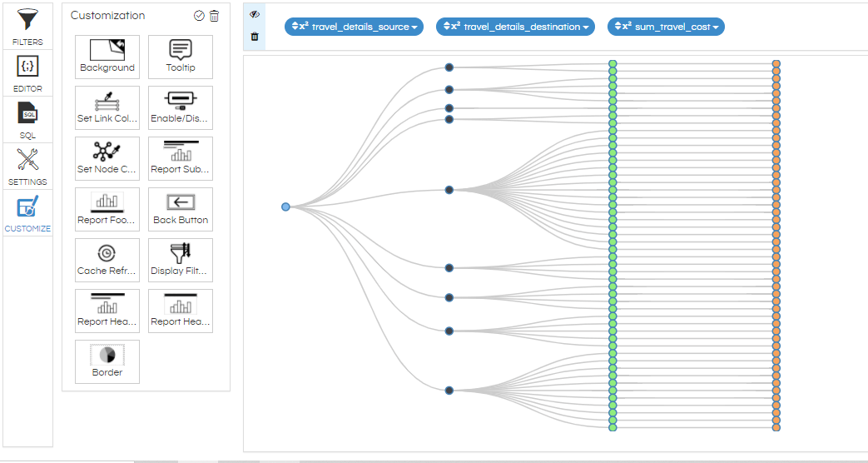Image resolution: width=868 pixels, height=463 pixels.
Task: Open the Border customization option
Action: click(x=107, y=361)
